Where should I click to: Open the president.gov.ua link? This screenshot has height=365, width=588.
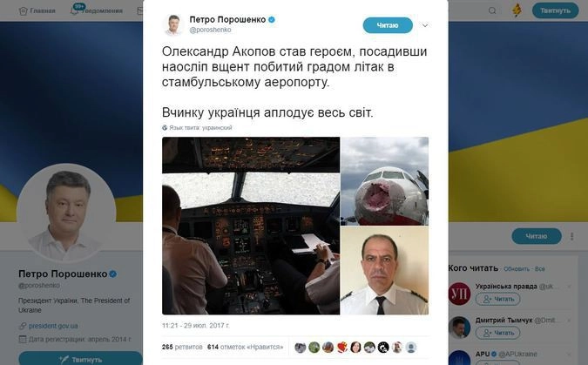53,326
